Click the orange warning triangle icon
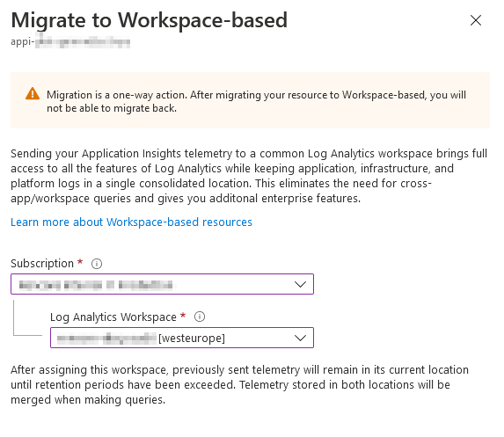This screenshot has height=437, width=504. tap(33, 94)
